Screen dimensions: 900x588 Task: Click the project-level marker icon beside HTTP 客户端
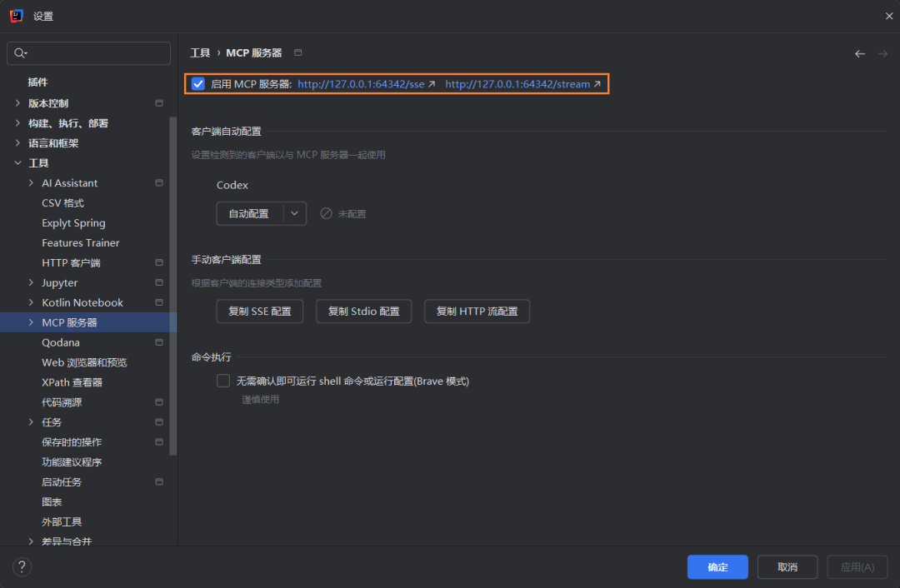coord(159,262)
